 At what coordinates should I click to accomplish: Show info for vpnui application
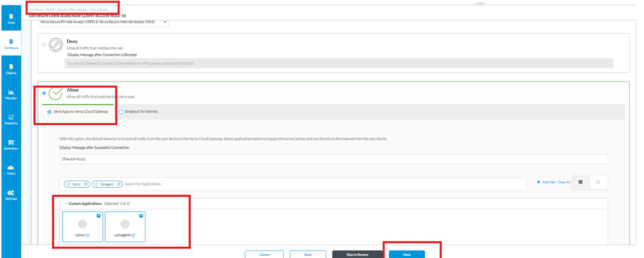[x=88, y=235]
